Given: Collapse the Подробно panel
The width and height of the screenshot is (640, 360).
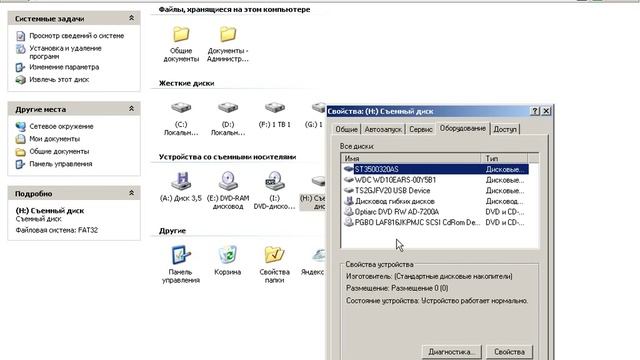Looking at the screenshot, I should tap(131, 193).
